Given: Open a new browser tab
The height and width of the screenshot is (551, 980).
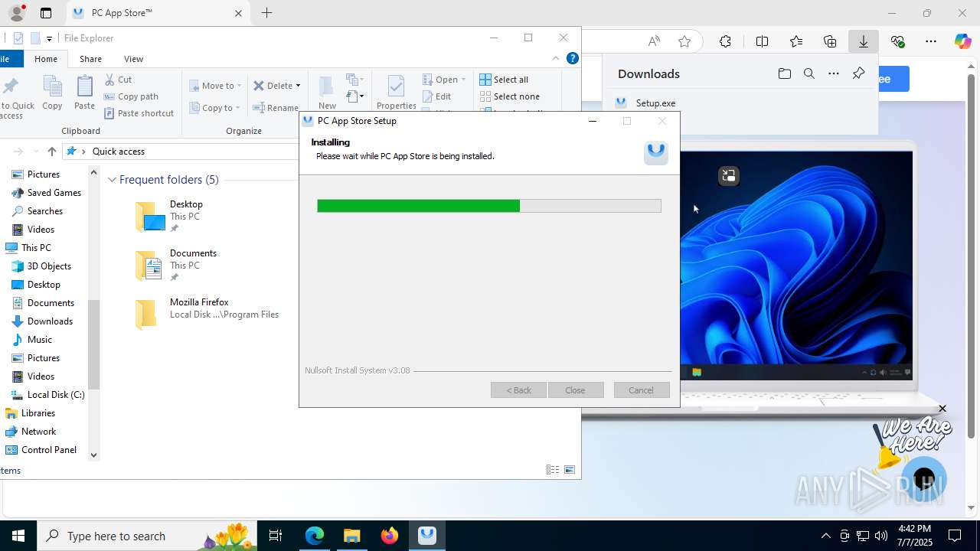Looking at the screenshot, I should pos(266,13).
